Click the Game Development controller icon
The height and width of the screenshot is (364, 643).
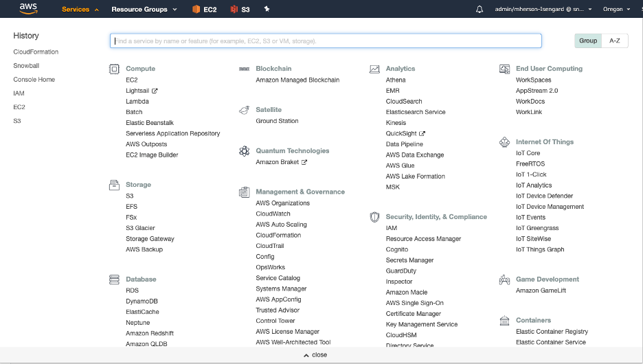point(504,280)
